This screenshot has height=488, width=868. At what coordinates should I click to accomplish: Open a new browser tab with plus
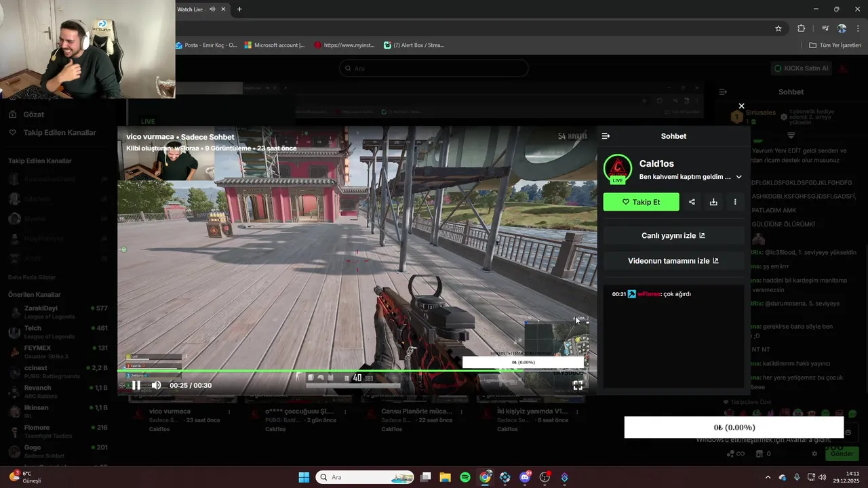pyautogui.click(x=239, y=9)
